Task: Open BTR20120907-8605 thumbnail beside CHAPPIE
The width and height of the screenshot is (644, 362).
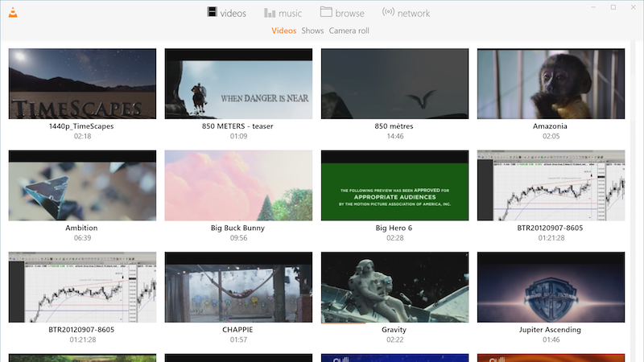Action: (x=82, y=287)
